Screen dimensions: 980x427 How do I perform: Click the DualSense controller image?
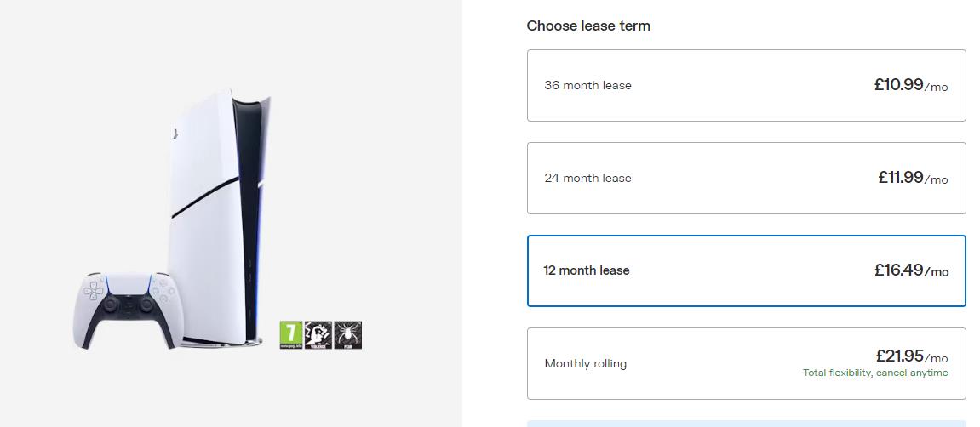pyautogui.click(x=126, y=309)
